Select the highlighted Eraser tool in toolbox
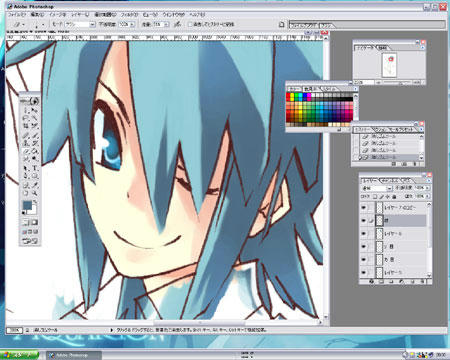Screen dimensions: 450x360 click(26, 151)
